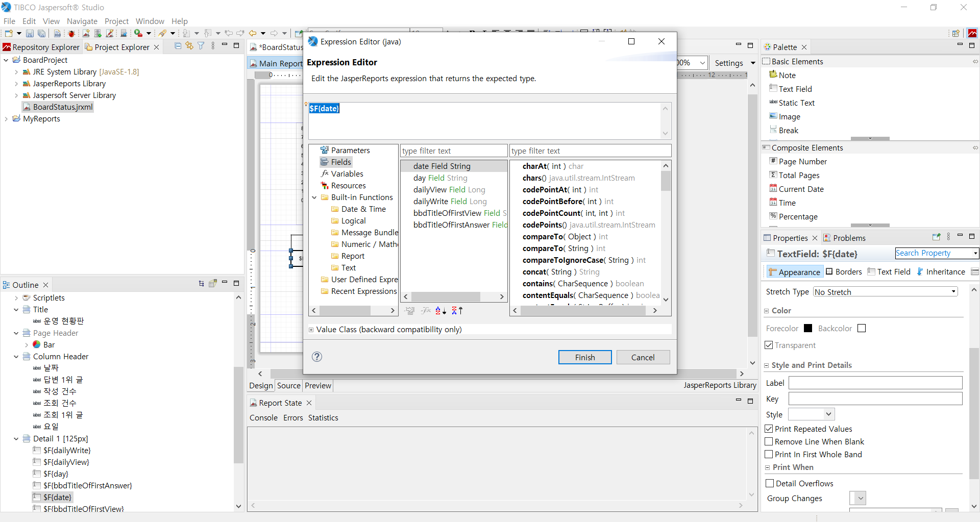
Task: Click the Properties panel pin icon
Action: click(x=936, y=237)
